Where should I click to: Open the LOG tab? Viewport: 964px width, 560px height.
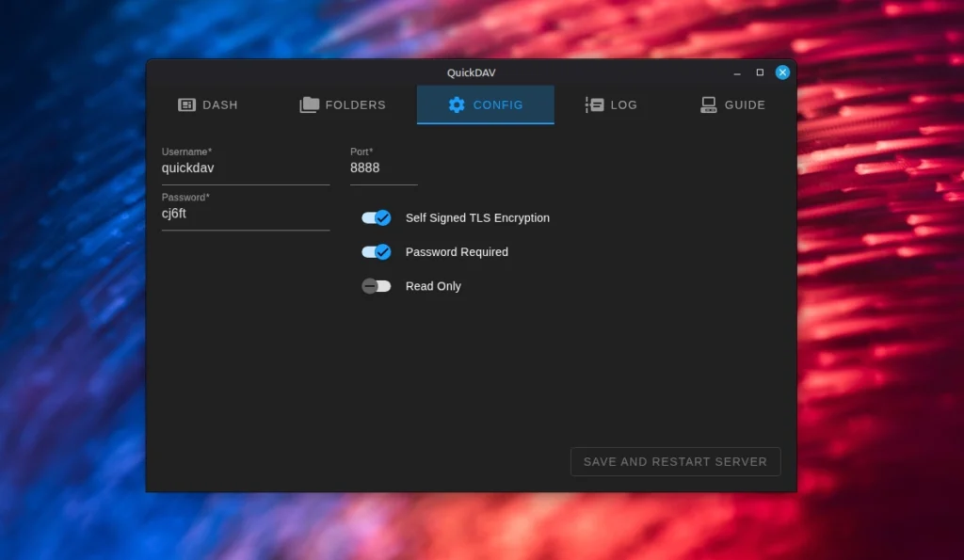pos(611,104)
